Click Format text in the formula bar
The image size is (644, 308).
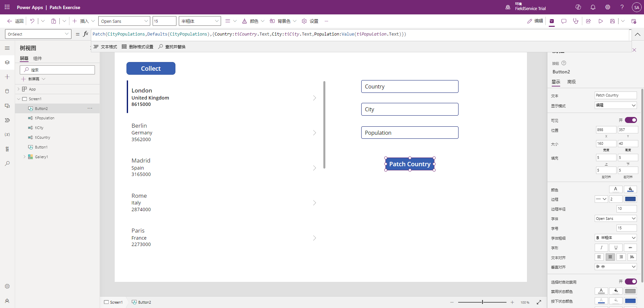tap(105, 47)
